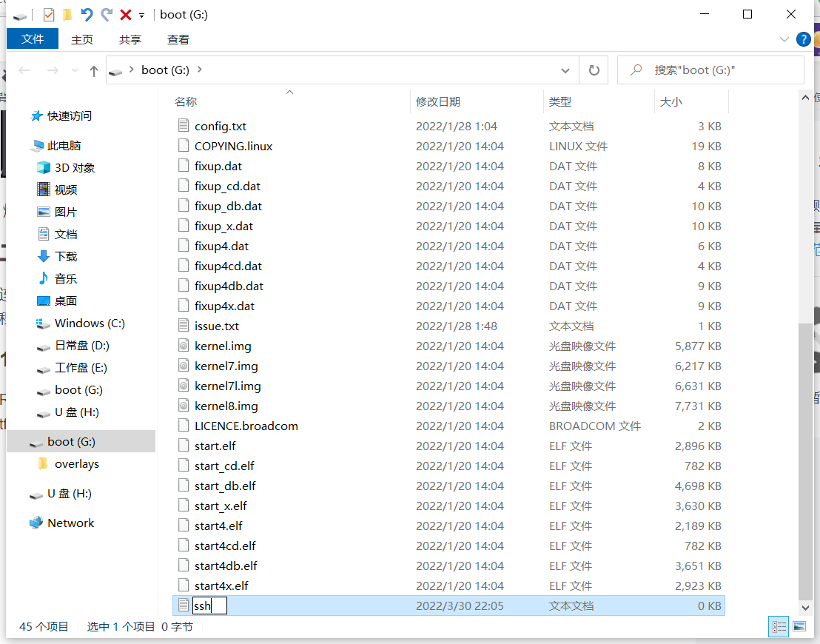Sort by the 名称 column header
The height and width of the screenshot is (644, 820).
pos(185,101)
